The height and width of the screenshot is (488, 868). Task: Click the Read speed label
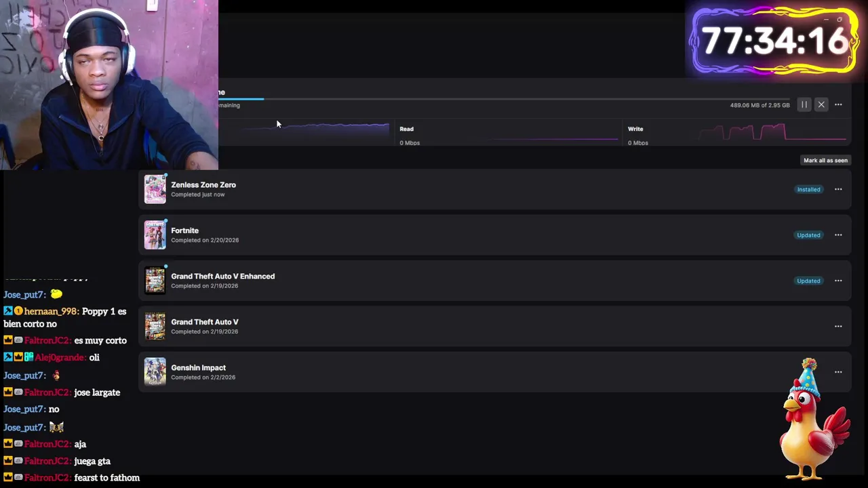coord(406,129)
